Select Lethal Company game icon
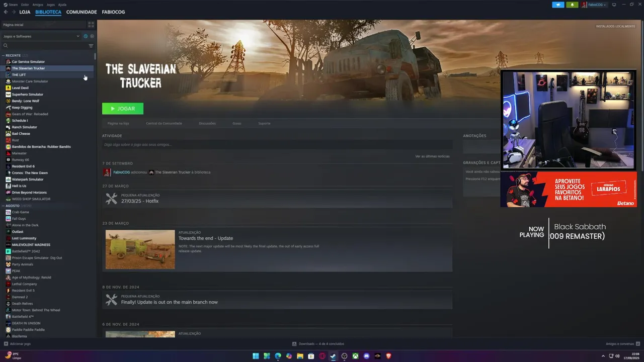Viewport: 644px width, 362px height. [x=8, y=284]
